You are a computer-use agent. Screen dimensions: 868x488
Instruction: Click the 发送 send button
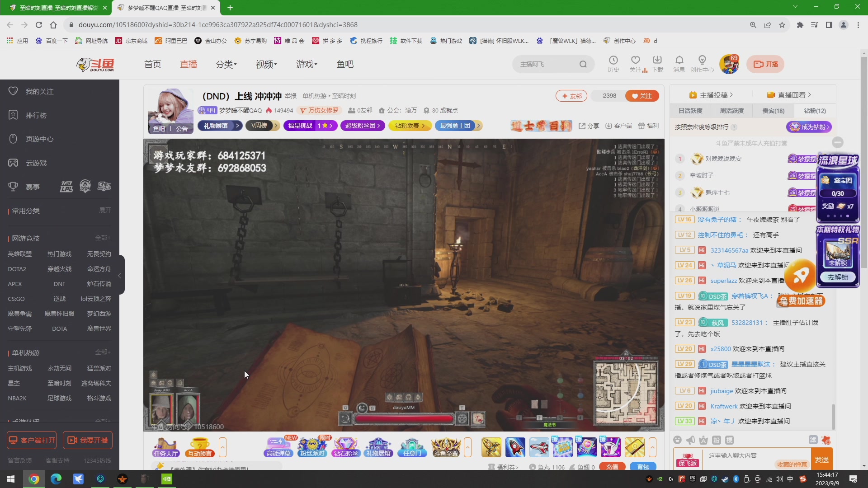coord(822,459)
